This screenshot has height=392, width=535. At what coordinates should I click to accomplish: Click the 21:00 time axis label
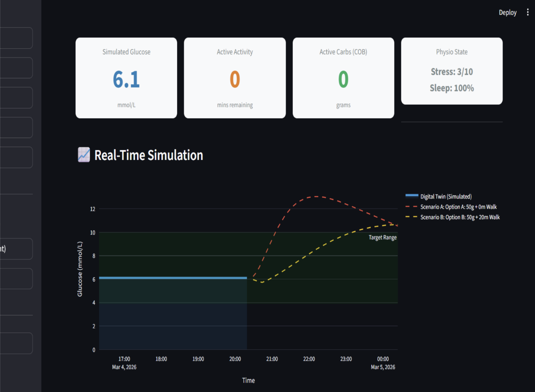tap(272, 359)
